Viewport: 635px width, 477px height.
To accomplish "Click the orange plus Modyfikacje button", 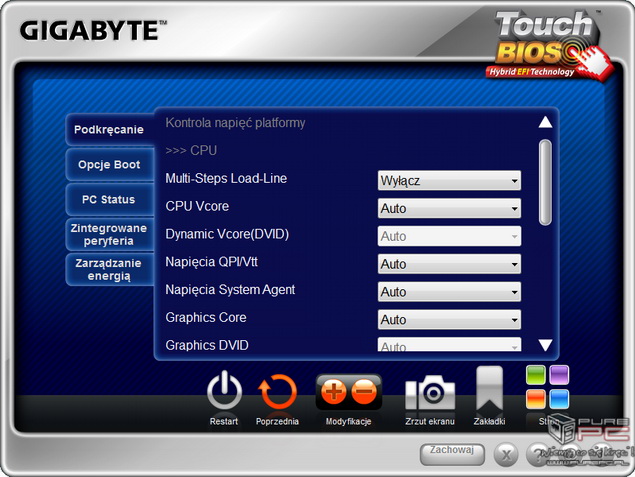I will click(x=334, y=392).
